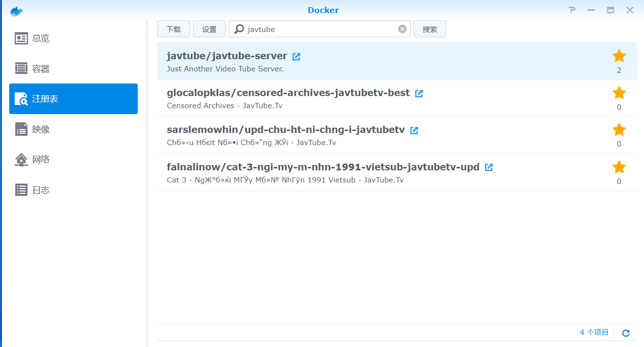Image resolution: width=644 pixels, height=347 pixels.
Task: Focus the javtube search input field
Action: coord(320,29)
